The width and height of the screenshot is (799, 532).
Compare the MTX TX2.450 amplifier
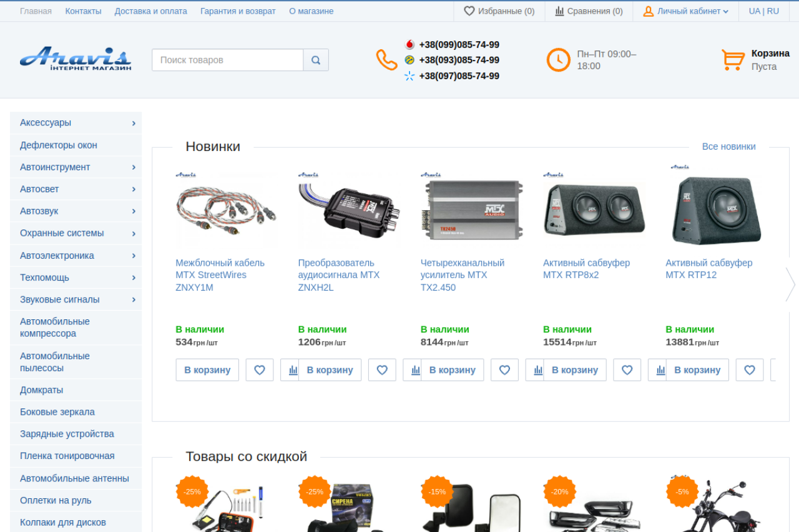[538, 370]
